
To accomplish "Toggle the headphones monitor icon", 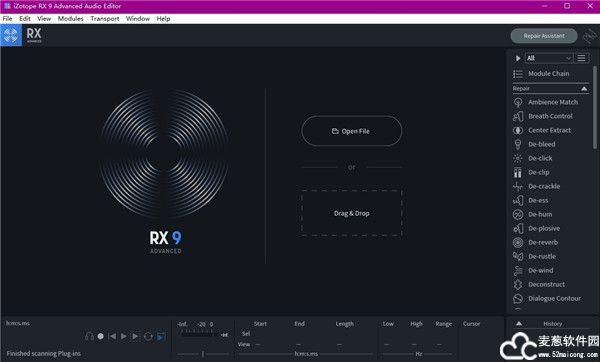I will (x=89, y=336).
